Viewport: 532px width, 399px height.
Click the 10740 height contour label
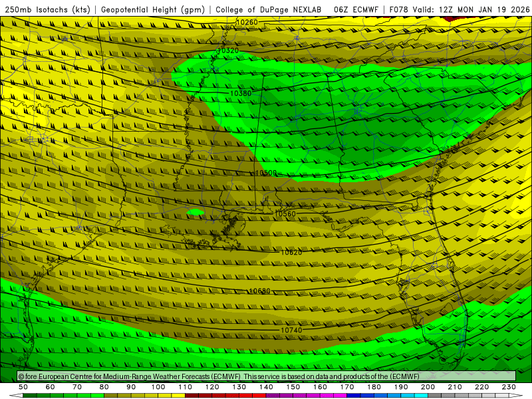pos(291,330)
